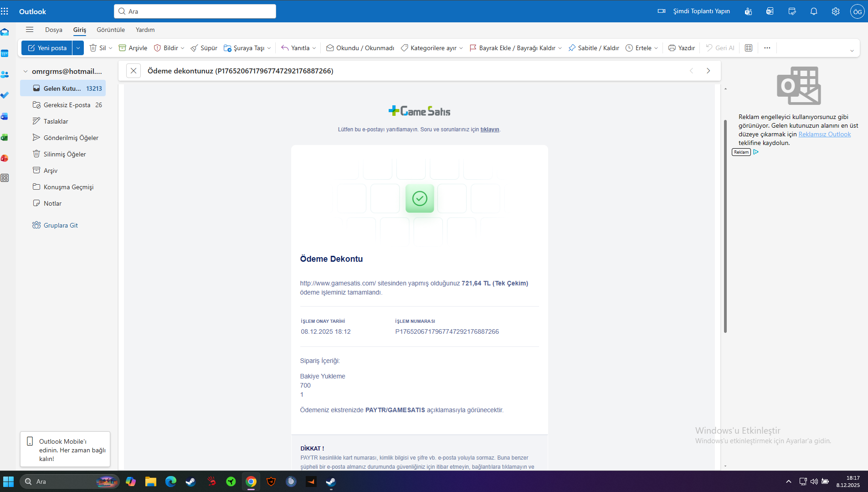Print the email with Yazdır
The width and height of the screenshot is (868, 492).
(x=682, y=48)
